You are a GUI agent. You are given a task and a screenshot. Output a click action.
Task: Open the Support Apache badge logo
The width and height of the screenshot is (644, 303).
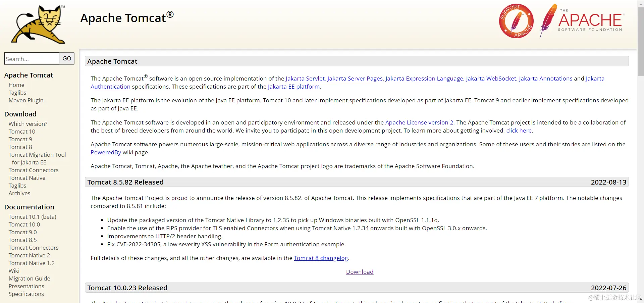point(516,21)
